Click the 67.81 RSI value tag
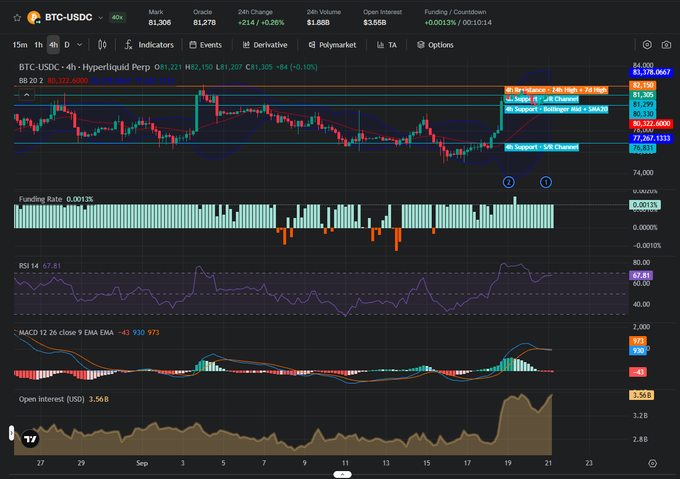Image resolution: width=680 pixels, height=479 pixels. (x=641, y=275)
